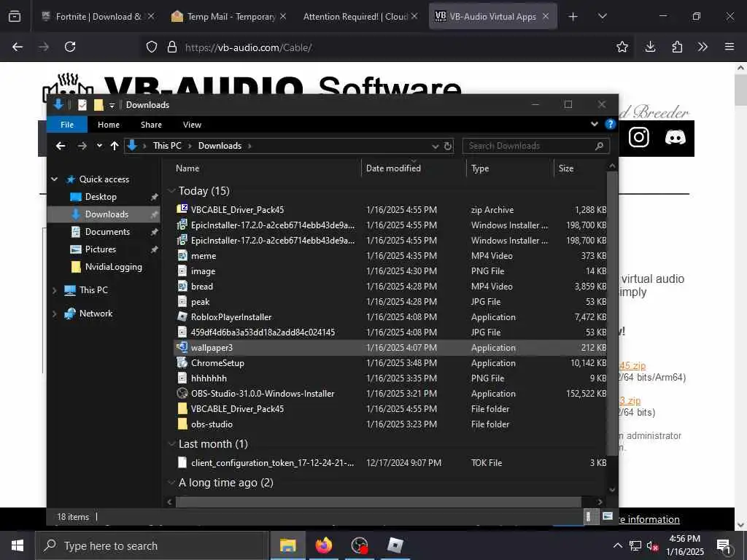Open the Firefox downloads panel
Screen dimensions: 747x560
tap(650, 47)
